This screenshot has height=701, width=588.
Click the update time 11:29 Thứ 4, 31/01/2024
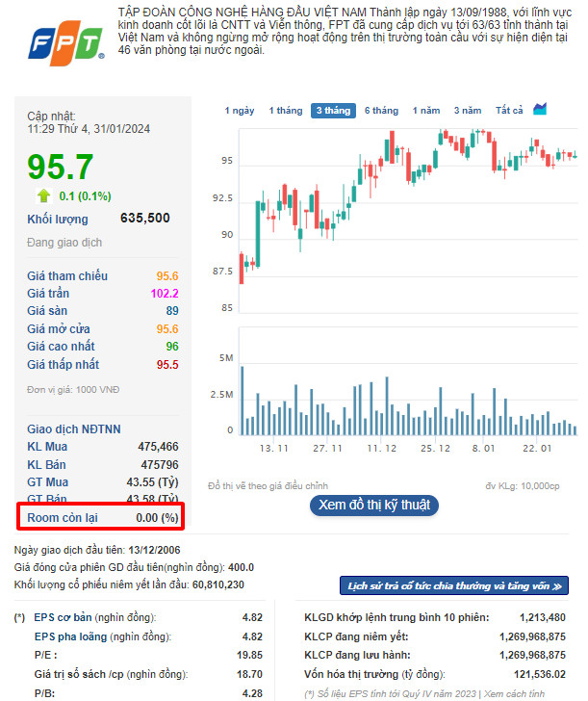(89, 129)
